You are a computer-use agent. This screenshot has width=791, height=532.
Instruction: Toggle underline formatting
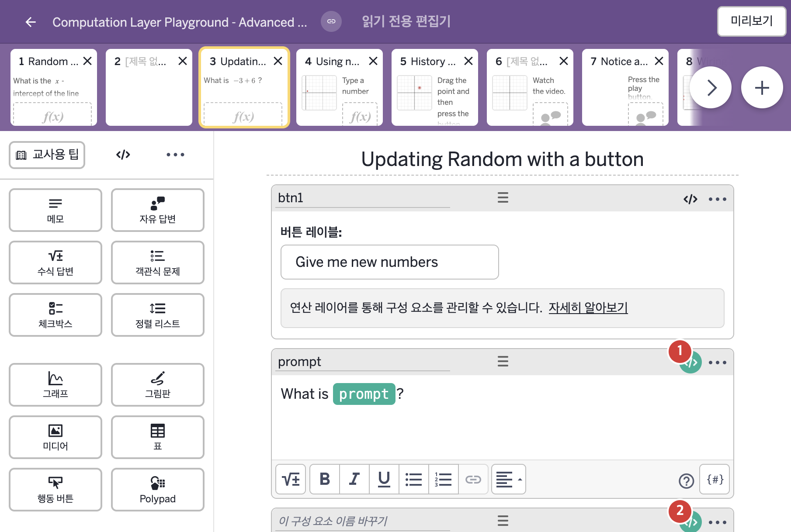click(384, 479)
